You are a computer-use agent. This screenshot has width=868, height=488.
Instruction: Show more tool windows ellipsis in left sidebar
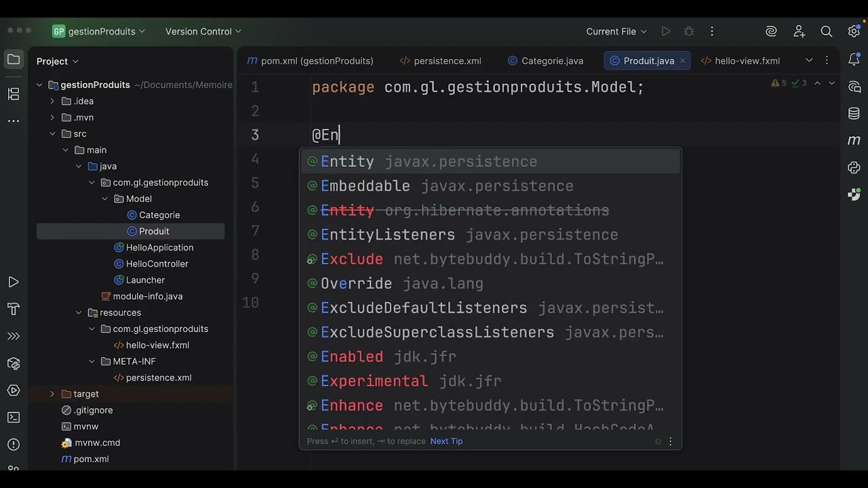[14, 121]
